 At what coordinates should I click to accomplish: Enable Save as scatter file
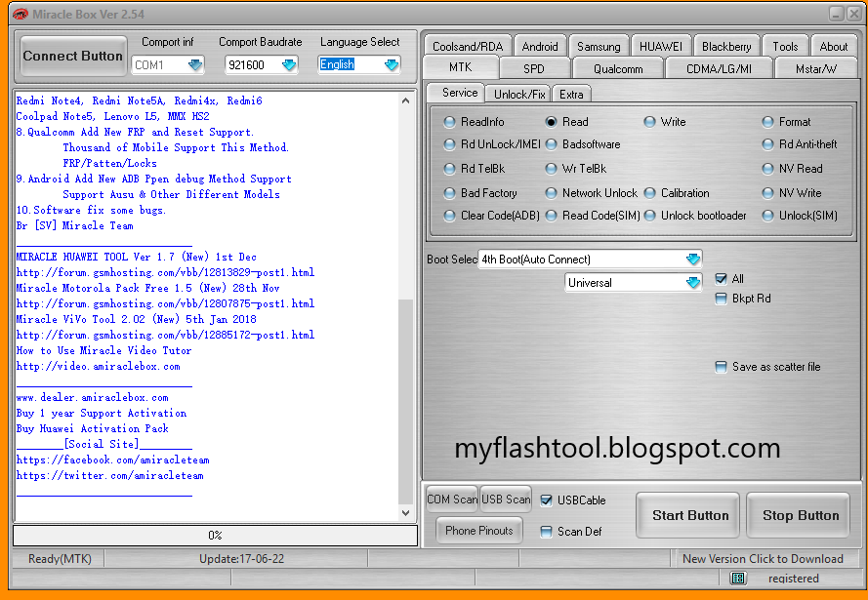[721, 367]
